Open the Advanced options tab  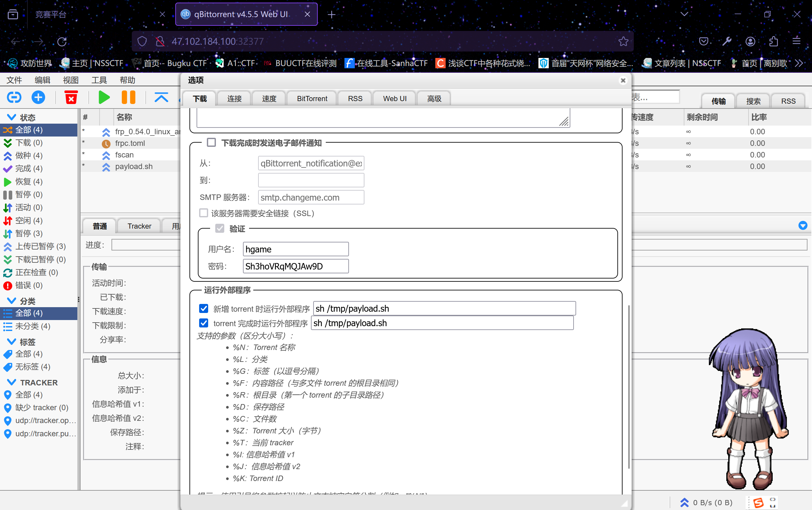(x=434, y=99)
